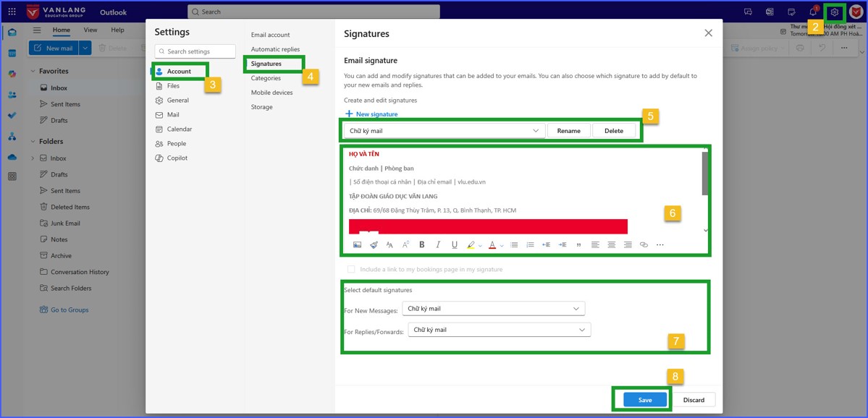Underline the signature text
Image resolution: width=868 pixels, height=418 pixels.
pyautogui.click(x=454, y=245)
